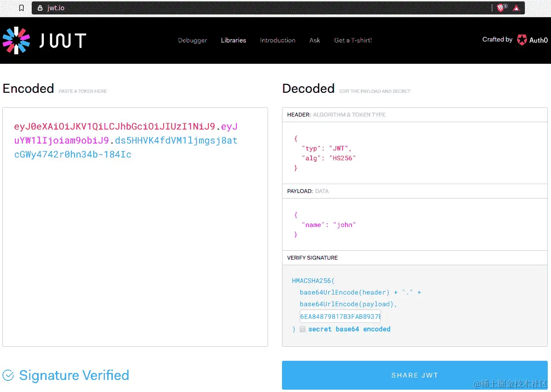Click the red triangle icon in the address bar
The width and height of the screenshot is (551, 392).
[517, 7]
